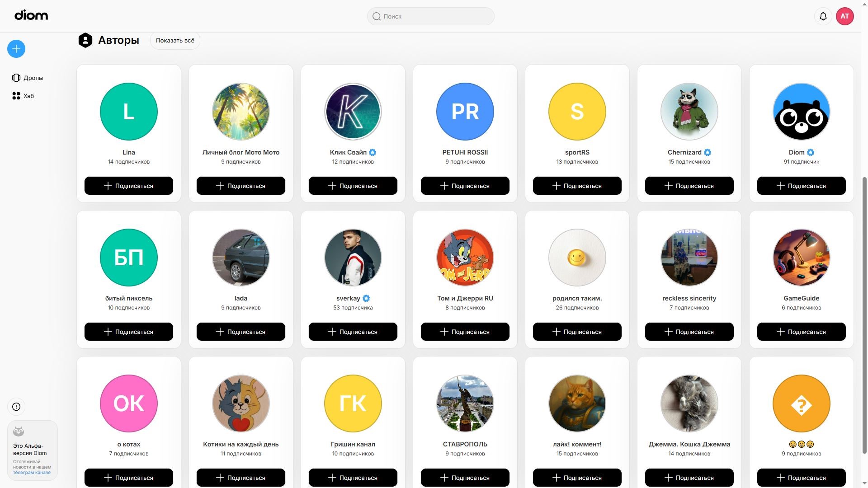Click the Авторы section person icon

pos(85,40)
